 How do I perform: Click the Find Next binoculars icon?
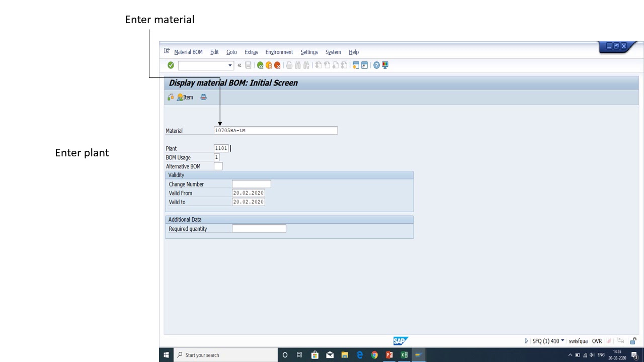point(306,65)
